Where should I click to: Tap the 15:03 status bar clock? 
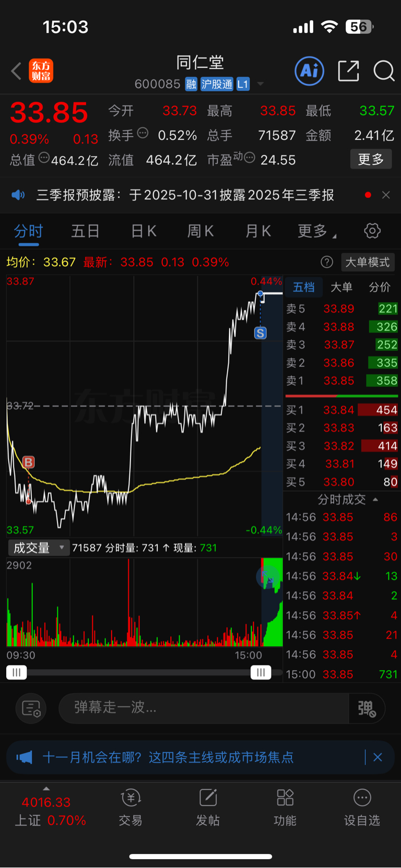pos(65,27)
